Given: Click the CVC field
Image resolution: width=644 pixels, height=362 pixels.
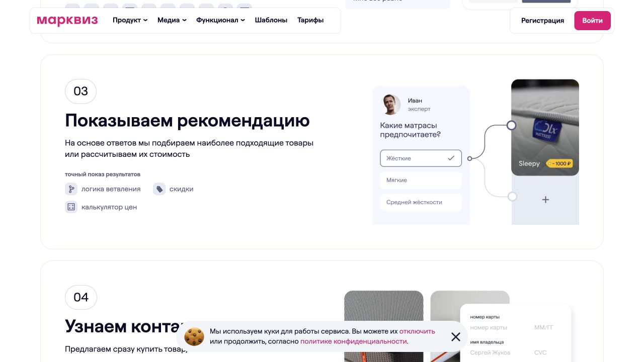Looking at the screenshot, I should pyautogui.click(x=540, y=352).
